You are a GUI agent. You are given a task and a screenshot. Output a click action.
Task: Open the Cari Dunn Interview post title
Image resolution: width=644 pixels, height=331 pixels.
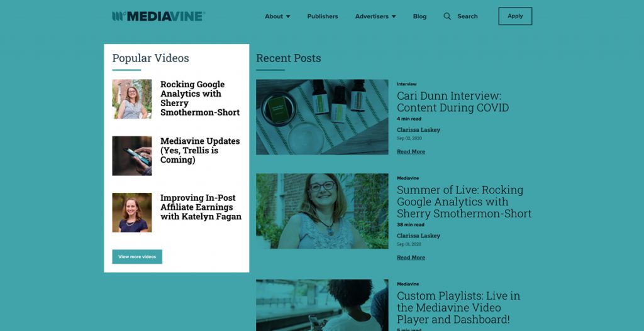[453, 102]
